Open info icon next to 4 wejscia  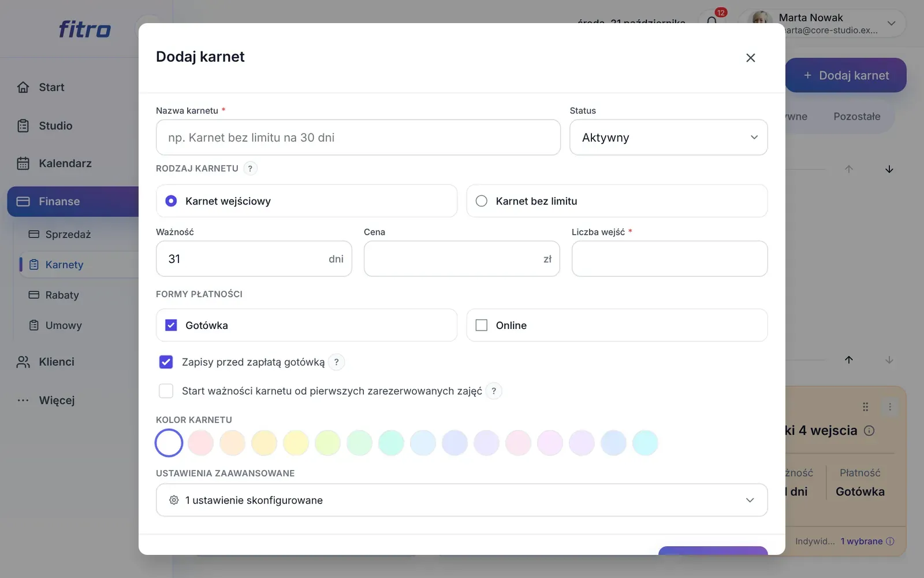[869, 431]
